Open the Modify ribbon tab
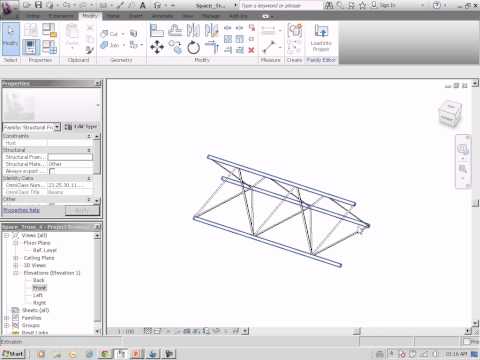Screen dimensions: 480x360 90,16
